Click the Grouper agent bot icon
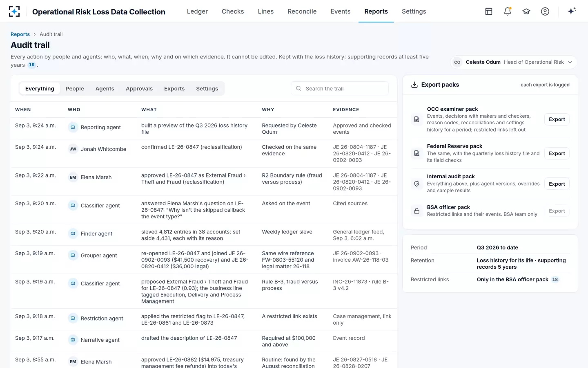 click(73, 255)
